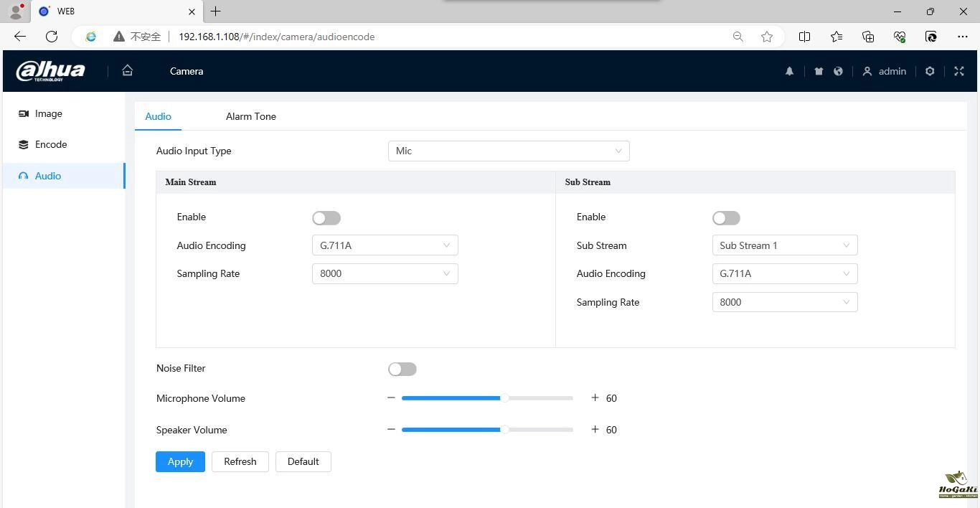Enable Main Stream audio toggle
Image resolution: width=980 pixels, height=508 pixels.
pos(326,218)
